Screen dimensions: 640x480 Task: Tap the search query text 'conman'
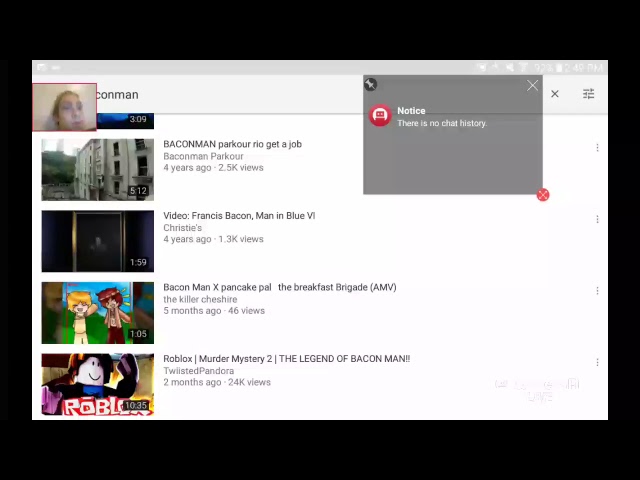point(118,95)
